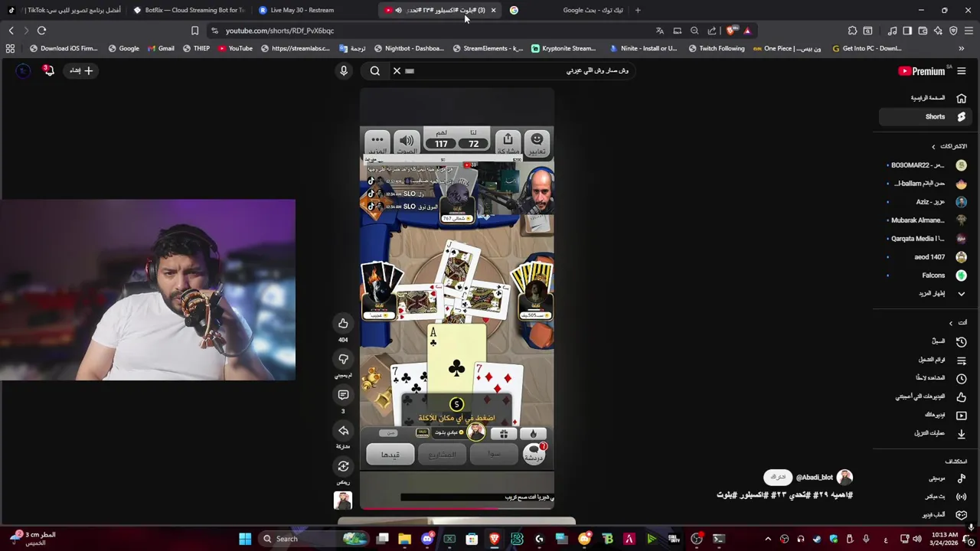The image size is (980, 551).
Task: Open File Explorer from taskbar
Action: [x=405, y=539]
